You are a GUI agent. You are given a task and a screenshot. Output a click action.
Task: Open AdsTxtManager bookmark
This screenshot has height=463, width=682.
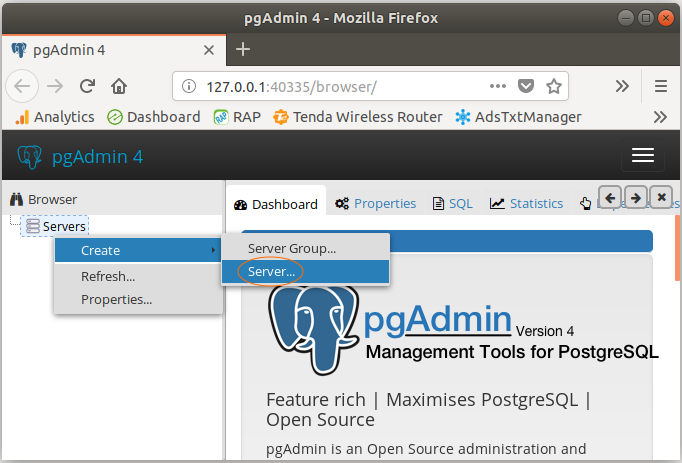coord(518,117)
